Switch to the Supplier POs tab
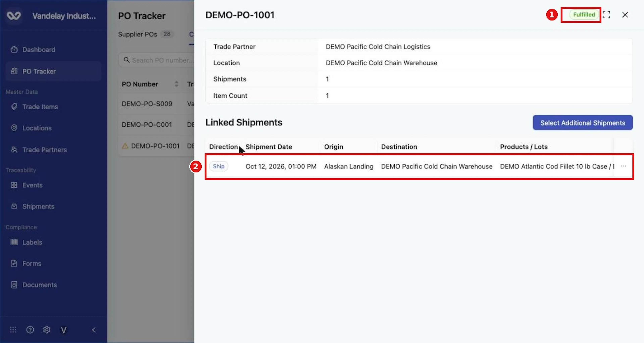Screen dimensions: 644x343 (x=146, y=34)
